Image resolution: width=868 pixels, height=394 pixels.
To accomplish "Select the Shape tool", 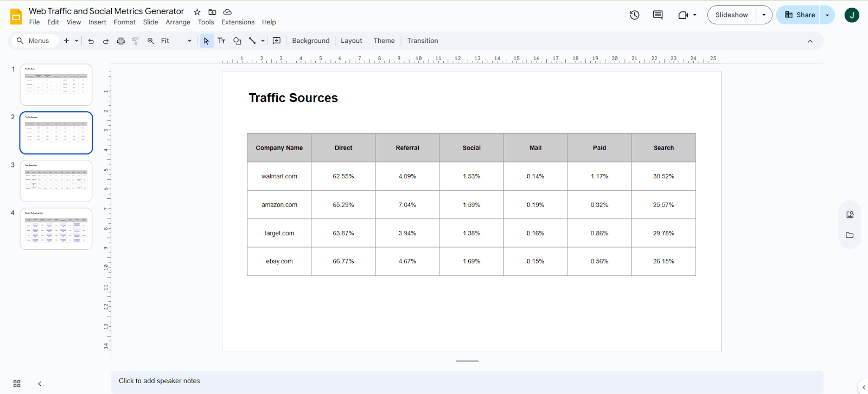I will (x=237, y=41).
